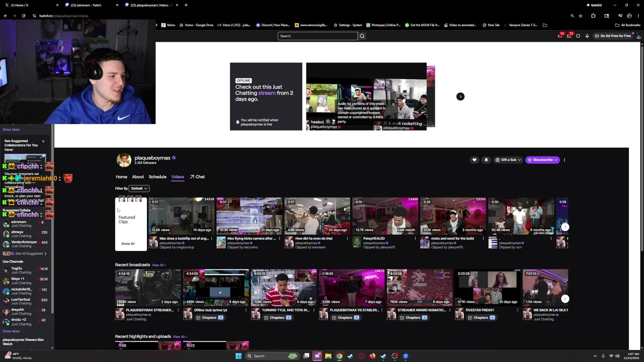The image size is (644, 362).
Task: Go back with the browser back arrow
Action: click(6, 16)
